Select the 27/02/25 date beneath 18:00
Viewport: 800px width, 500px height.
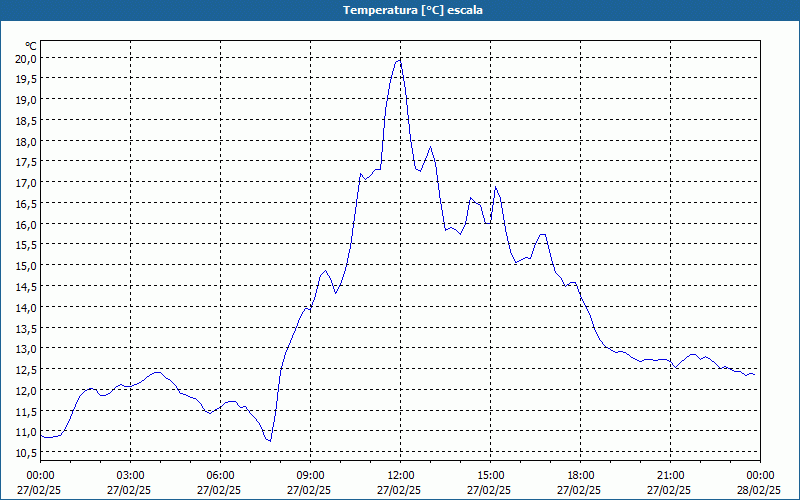[579, 490]
